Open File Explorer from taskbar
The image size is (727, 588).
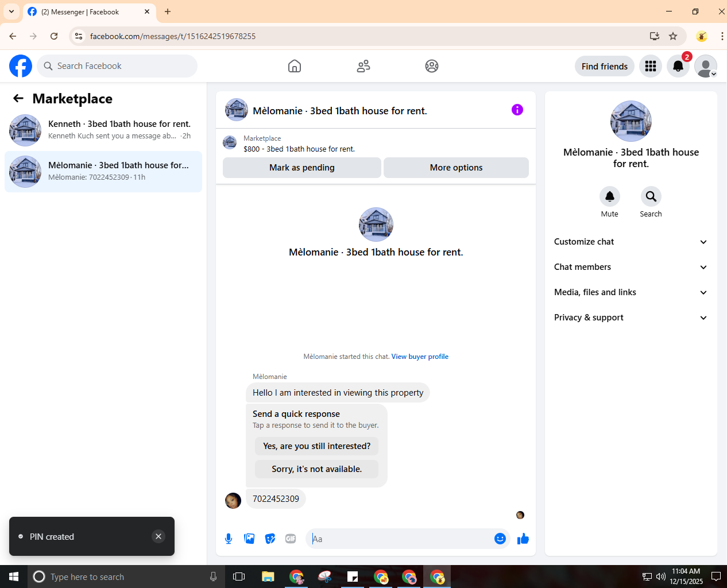[268, 577]
